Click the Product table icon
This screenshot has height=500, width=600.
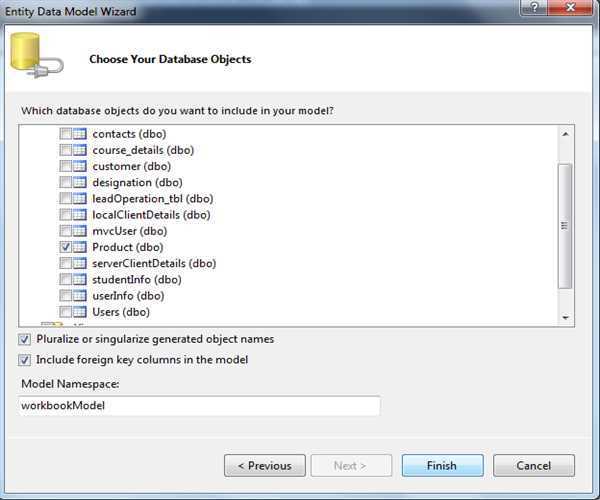point(81,247)
